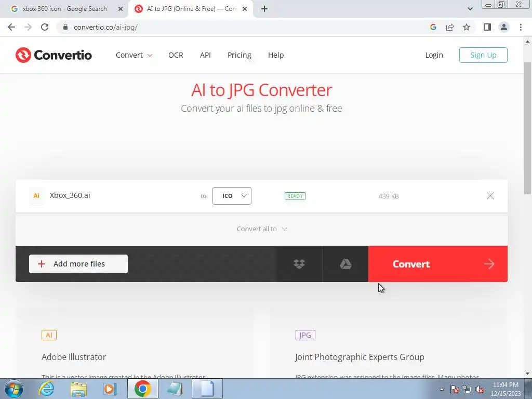
Task: Click the Chrome taskbar icon
Action: point(142,389)
